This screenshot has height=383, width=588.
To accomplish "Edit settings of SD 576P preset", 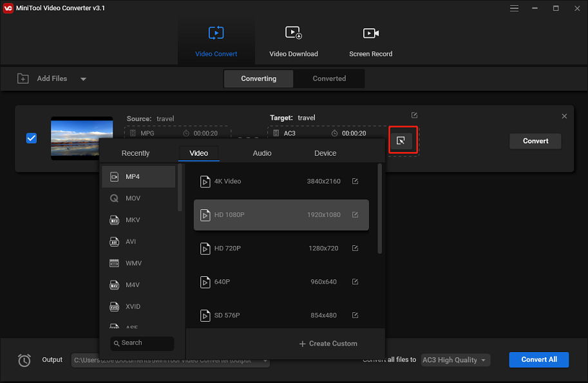I will 355,315.
